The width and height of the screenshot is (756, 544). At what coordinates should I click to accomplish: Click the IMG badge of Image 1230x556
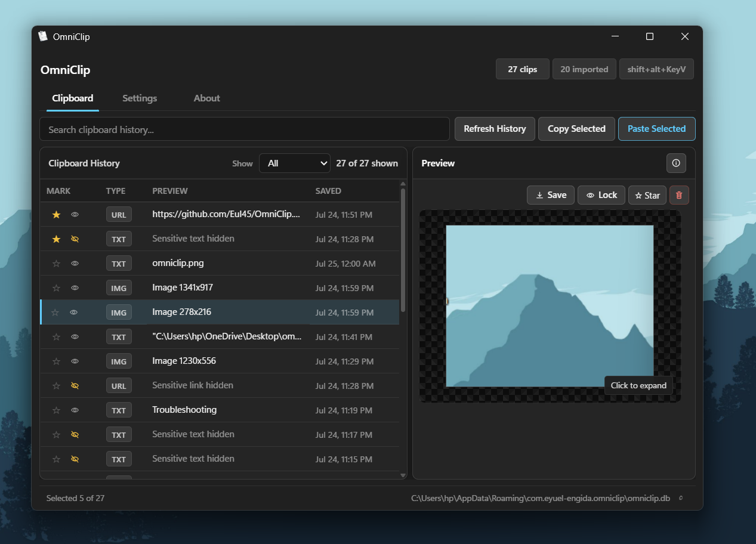119,361
